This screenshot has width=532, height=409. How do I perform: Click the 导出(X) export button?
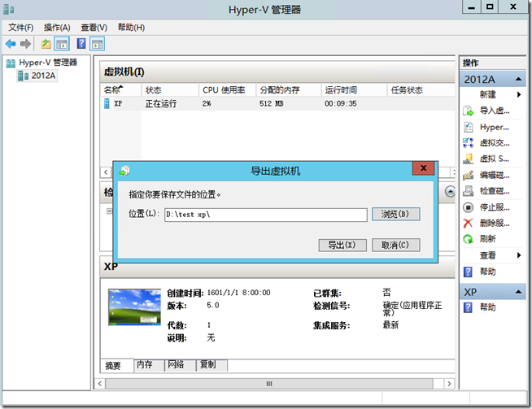coord(342,246)
